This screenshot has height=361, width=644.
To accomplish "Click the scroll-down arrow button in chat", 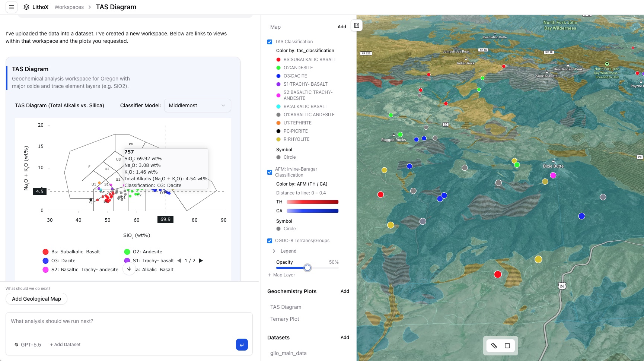I will pyautogui.click(x=129, y=269).
